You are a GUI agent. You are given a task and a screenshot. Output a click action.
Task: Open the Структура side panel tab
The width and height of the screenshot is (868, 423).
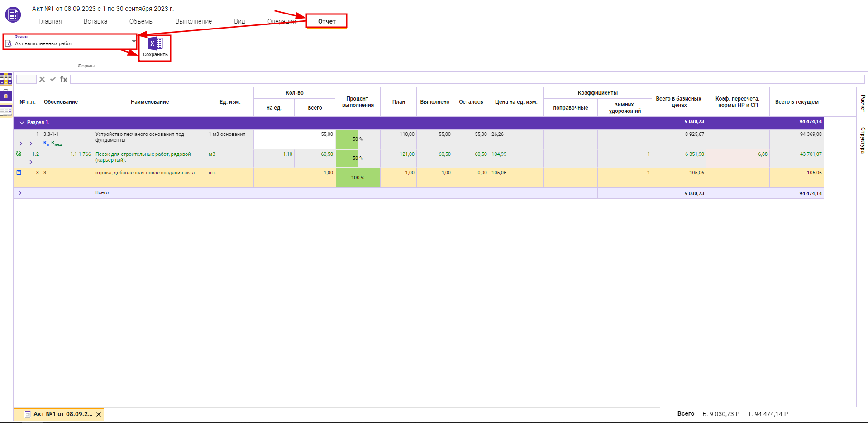[x=863, y=140]
